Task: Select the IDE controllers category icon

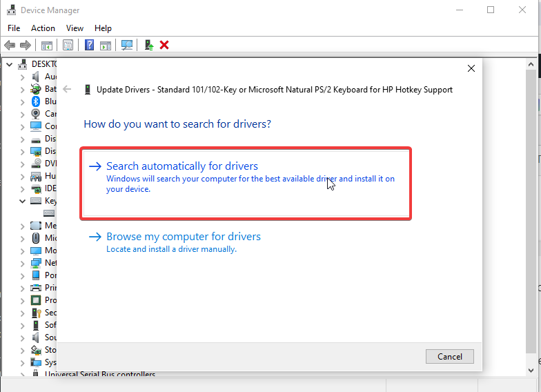Action: (36, 188)
